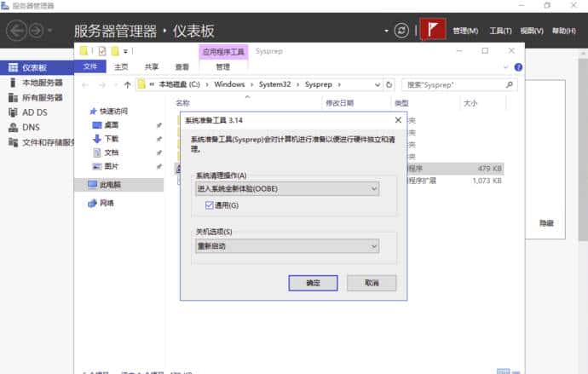Click the refresh icon in Server Manager header
588x374 pixels.
tap(401, 31)
